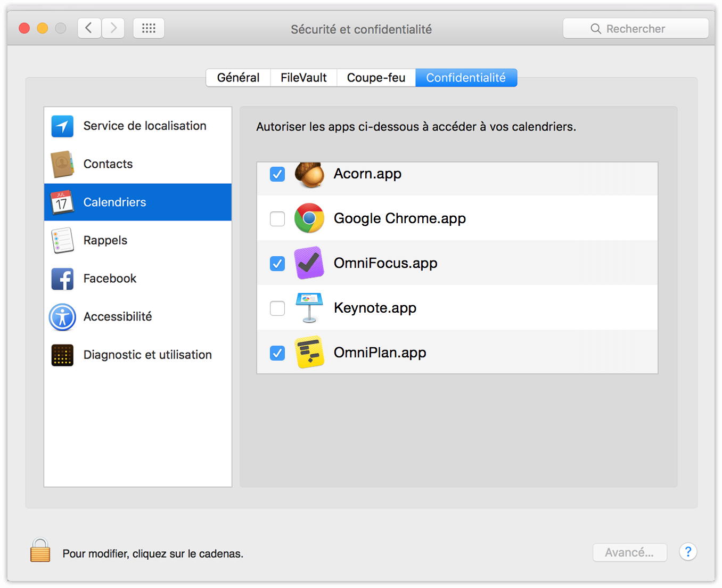Image resolution: width=722 pixels, height=588 pixels.
Task: Click the padlock to unlock changes
Action: click(40, 550)
